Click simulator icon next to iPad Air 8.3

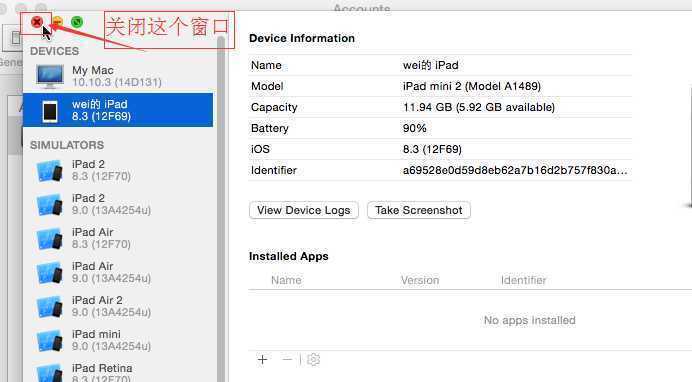coord(49,239)
